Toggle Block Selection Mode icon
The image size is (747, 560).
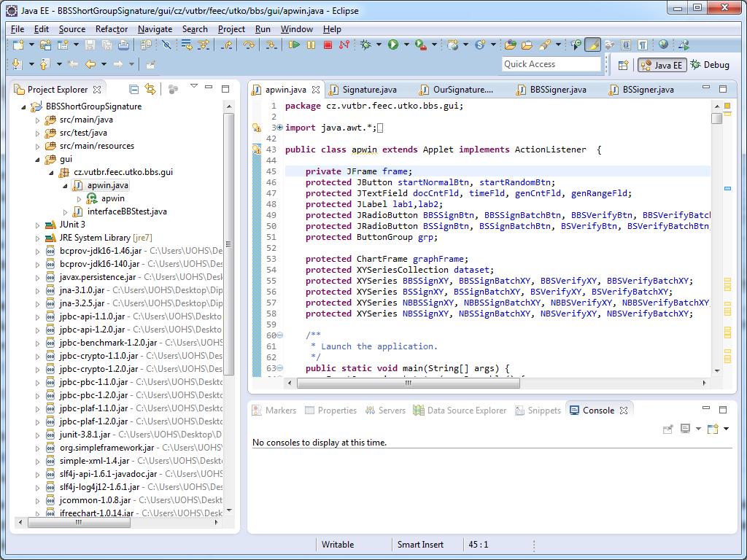pyautogui.click(x=626, y=45)
